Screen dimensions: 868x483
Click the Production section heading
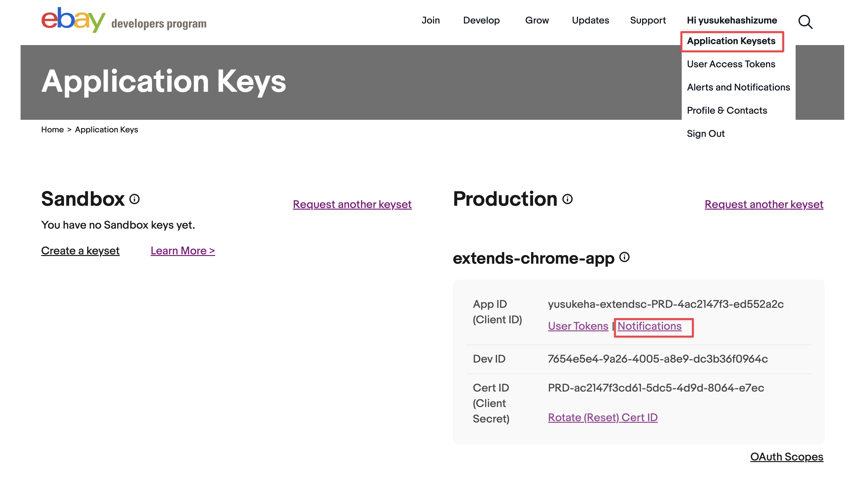pos(505,199)
